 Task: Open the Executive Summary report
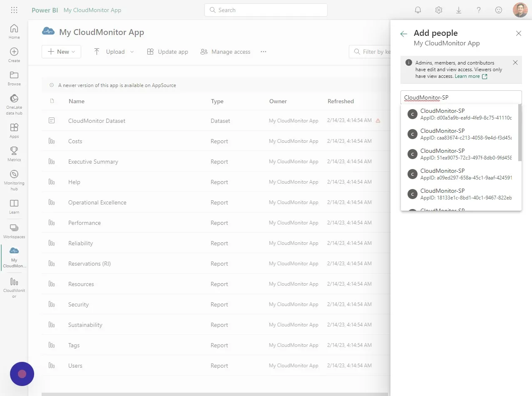pos(93,162)
